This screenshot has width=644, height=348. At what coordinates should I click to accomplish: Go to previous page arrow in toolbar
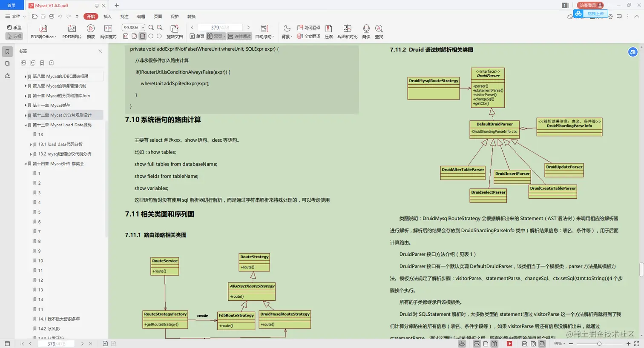tap(192, 28)
